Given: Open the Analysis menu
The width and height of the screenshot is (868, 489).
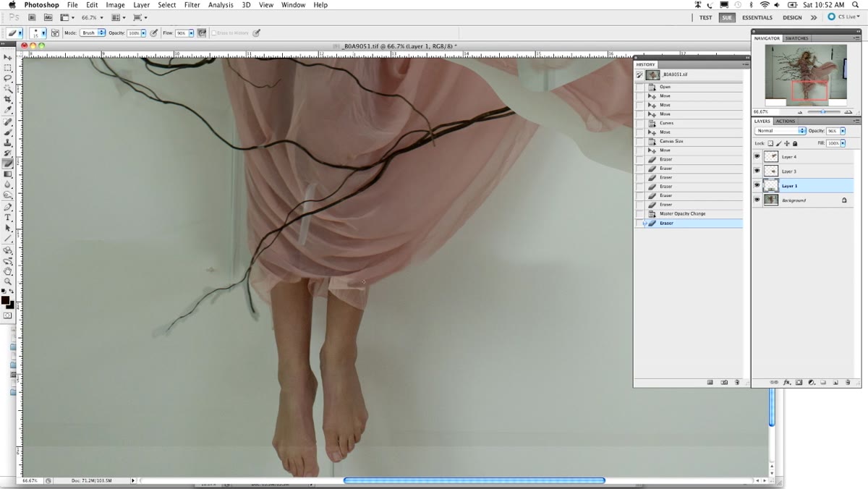Looking at the screenshot, I should point(221,5).
